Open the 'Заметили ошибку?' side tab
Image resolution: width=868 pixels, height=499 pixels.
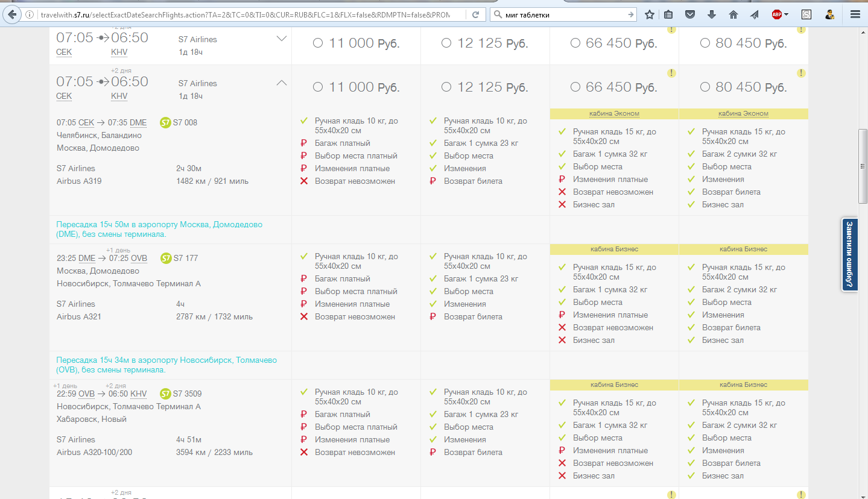tap(849, 255)
